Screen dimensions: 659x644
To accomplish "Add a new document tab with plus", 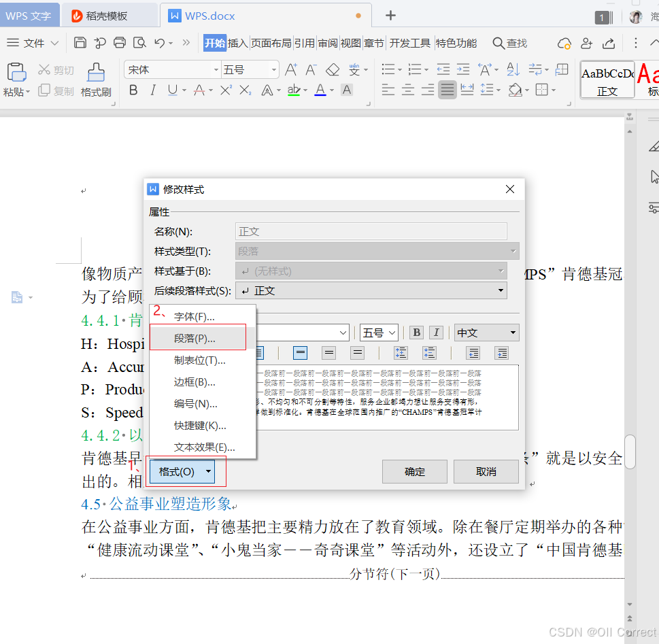I will click(x=390, y=16).
